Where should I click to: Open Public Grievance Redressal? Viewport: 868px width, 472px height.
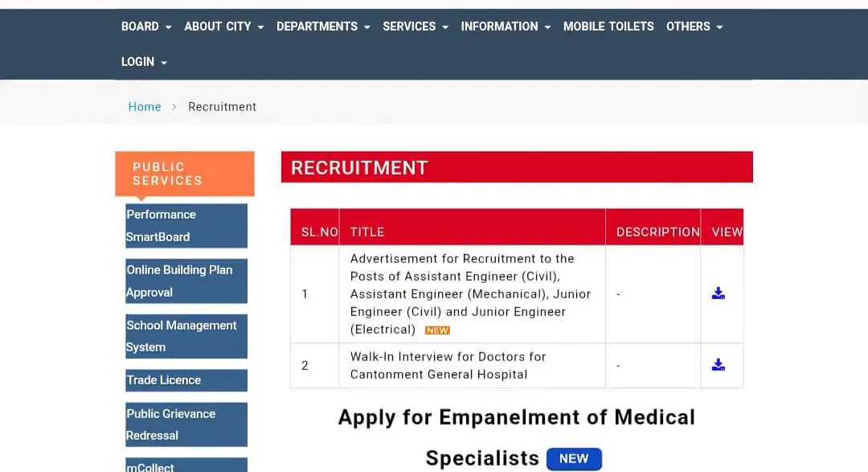pos(186,425)
